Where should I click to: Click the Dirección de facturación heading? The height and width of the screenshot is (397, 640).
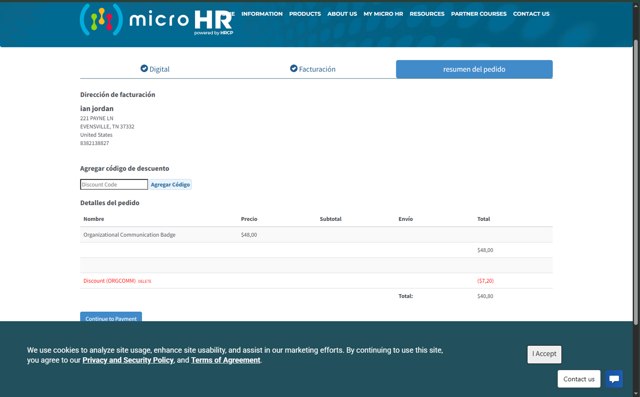(x=118, y=95)
